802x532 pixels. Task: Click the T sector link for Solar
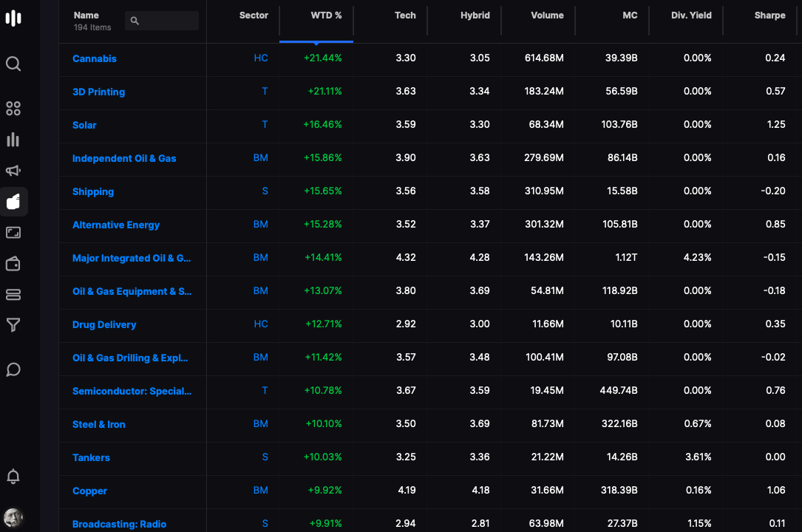[x=265, y=124]
